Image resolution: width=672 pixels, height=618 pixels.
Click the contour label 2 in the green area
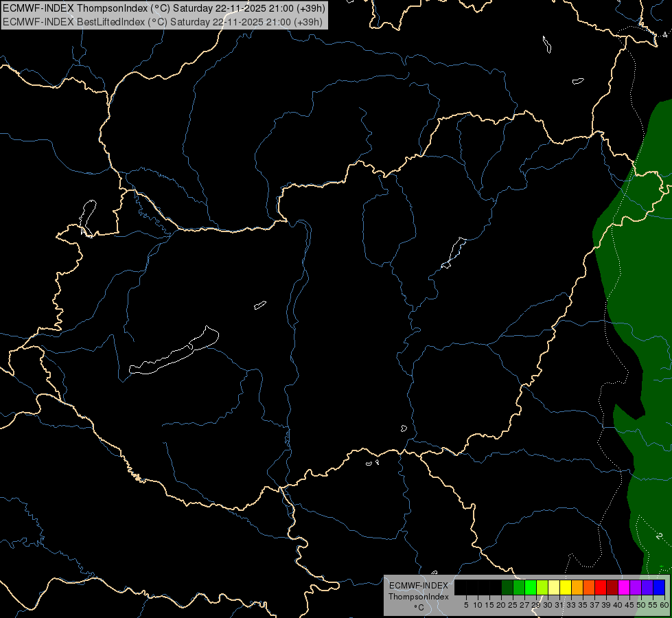coord(659,536)
